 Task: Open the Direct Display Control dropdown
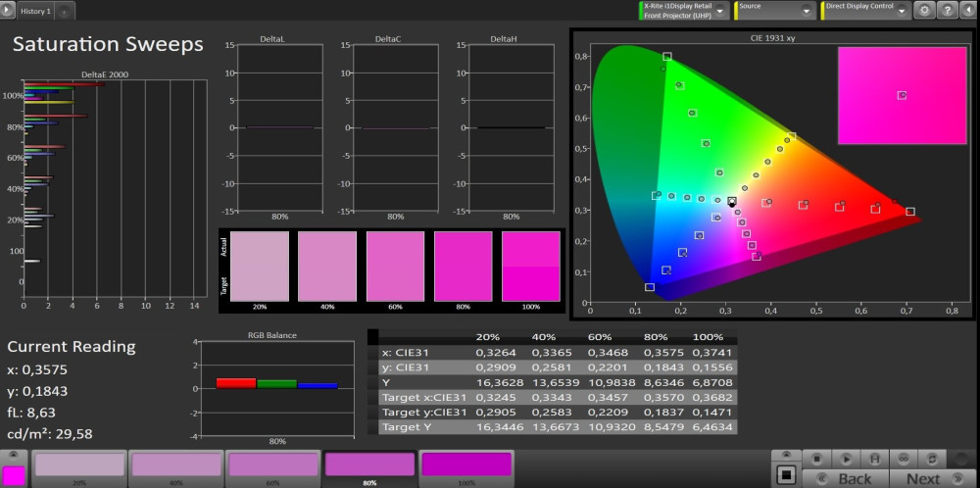click(902, 11)
